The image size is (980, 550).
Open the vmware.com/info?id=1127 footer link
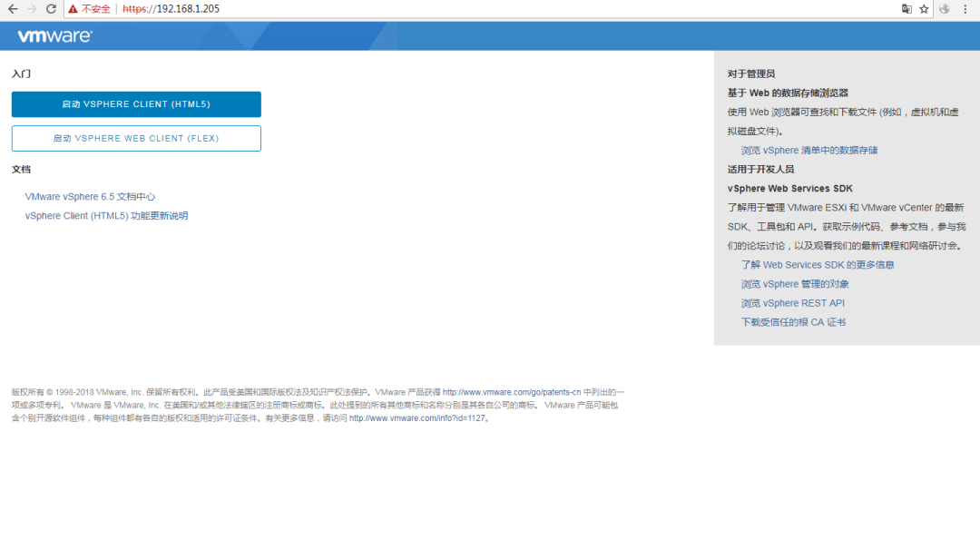(416, 418)
